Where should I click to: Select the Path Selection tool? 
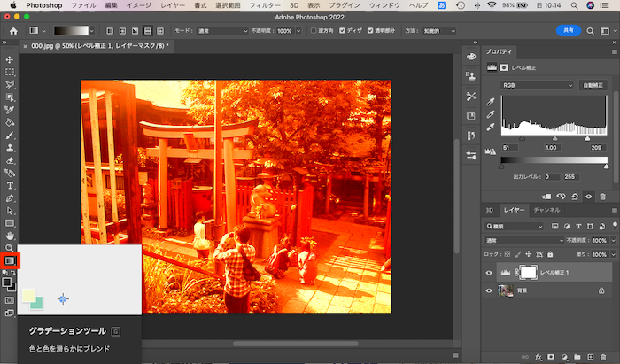[10, 211]
